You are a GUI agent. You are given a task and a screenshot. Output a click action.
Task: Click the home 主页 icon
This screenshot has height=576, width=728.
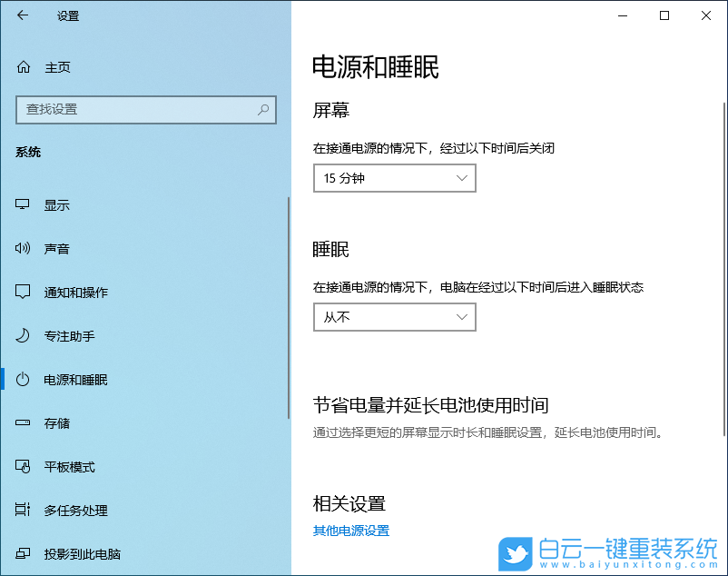(x=25, y=66)
